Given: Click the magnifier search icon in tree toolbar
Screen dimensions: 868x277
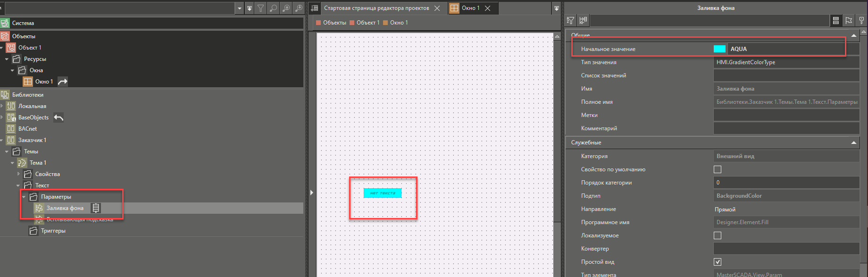Looking at the screenshot, I should click(273, 8).
